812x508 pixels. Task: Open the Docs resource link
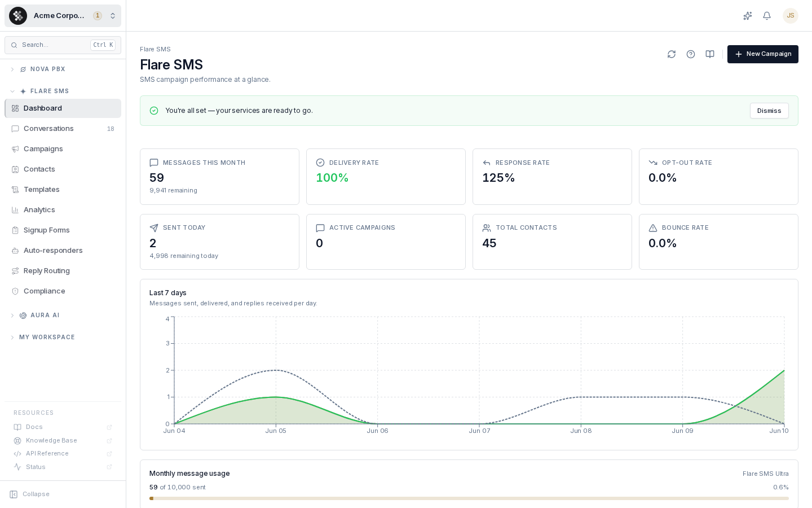(63, 427)
